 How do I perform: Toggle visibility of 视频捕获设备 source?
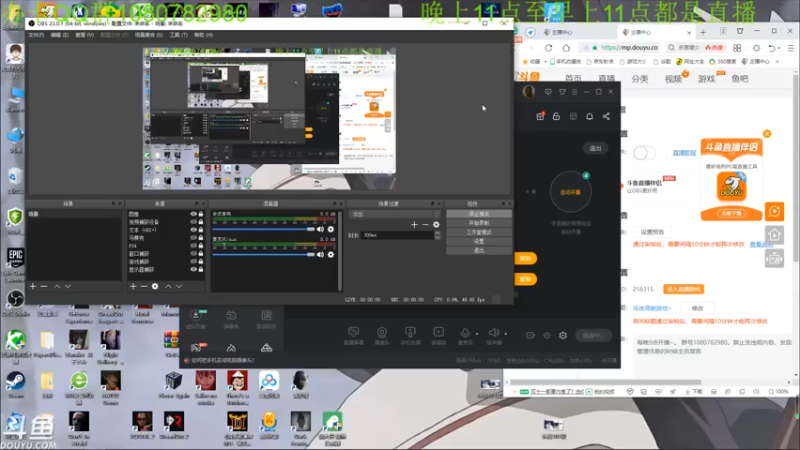(193, 222)
